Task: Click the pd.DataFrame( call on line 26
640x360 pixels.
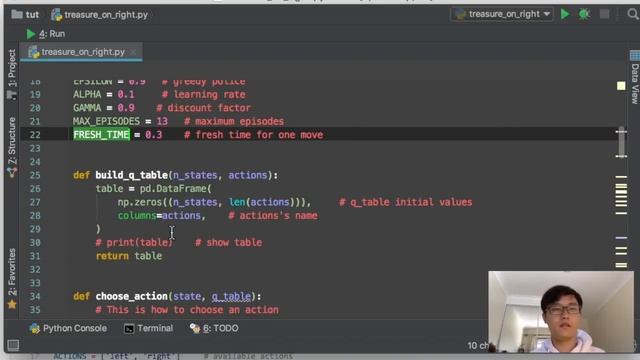Action: tap(176, 189)
